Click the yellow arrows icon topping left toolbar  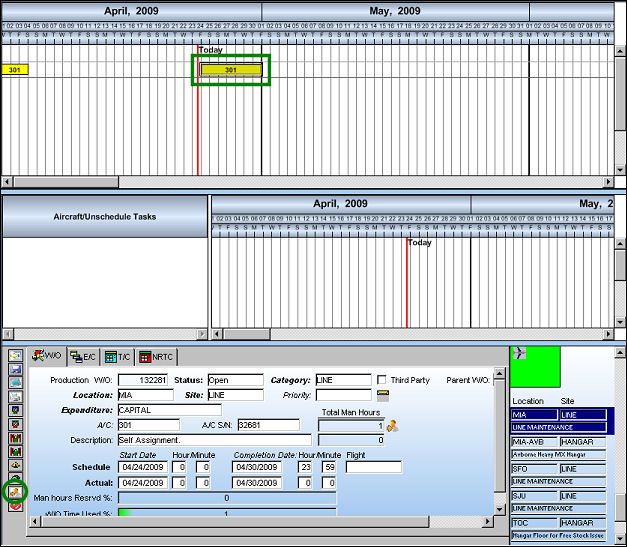15,355
